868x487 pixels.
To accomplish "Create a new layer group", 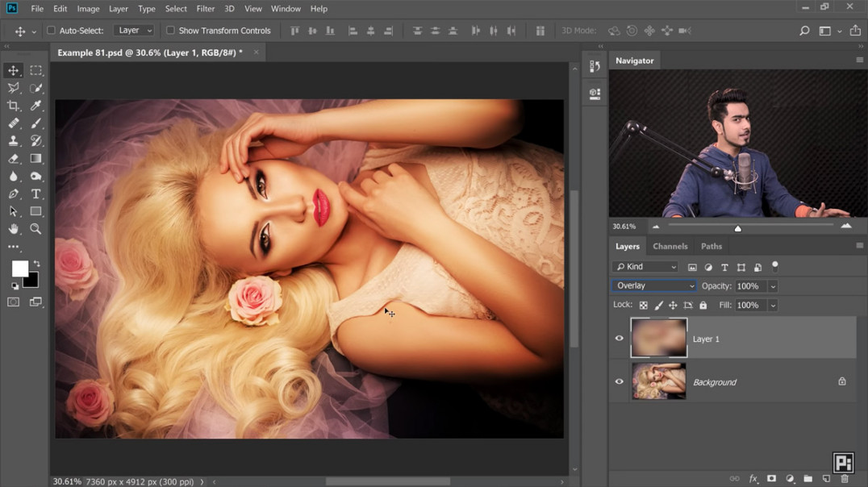I will (808, 479).
